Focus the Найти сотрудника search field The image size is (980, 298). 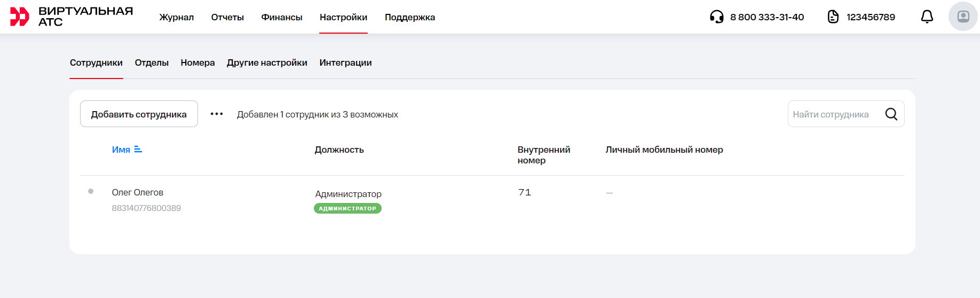tap(833, 114)
